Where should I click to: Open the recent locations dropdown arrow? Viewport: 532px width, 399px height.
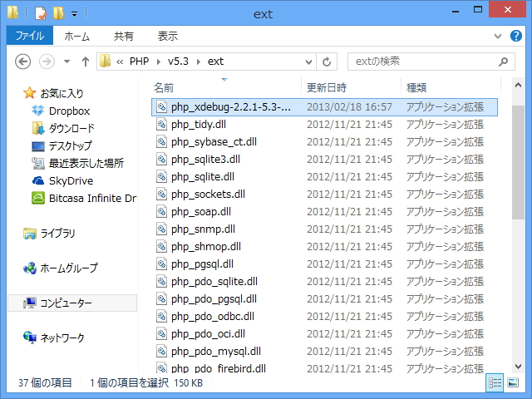[66, 62]
